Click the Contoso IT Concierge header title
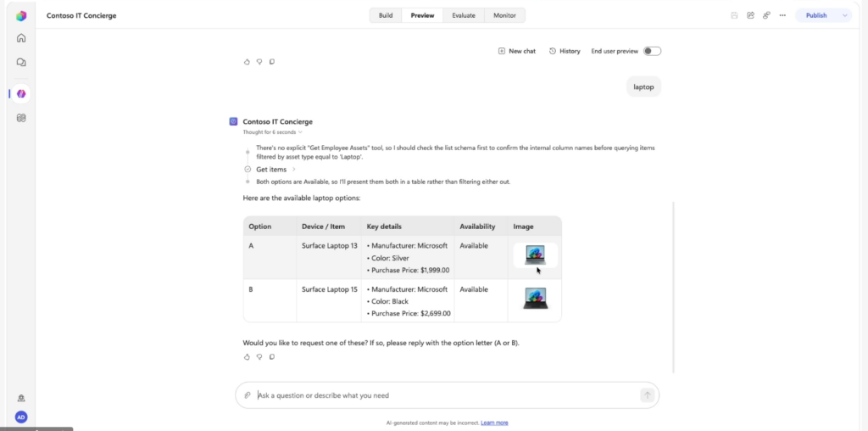 click(81, 15)
